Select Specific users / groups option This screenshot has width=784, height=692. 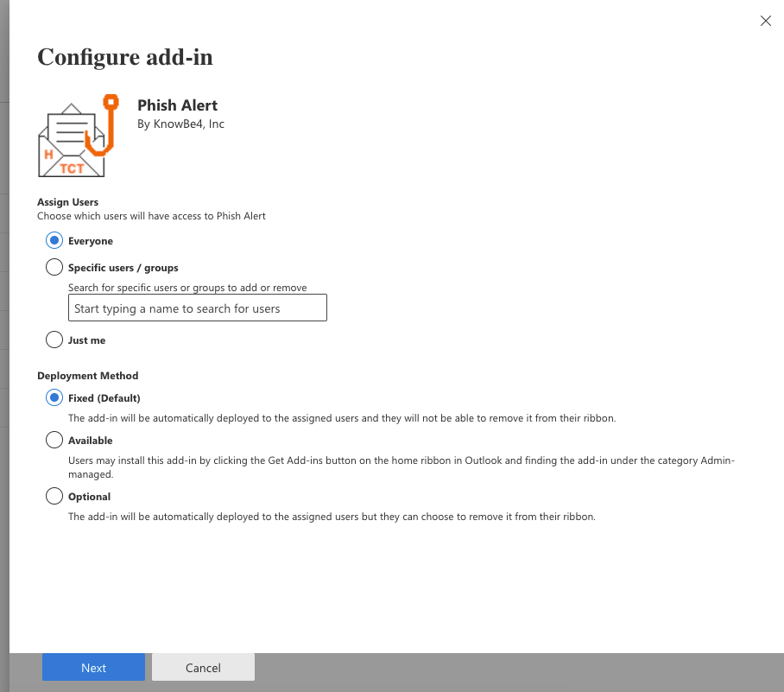click(x=54, y=267)
